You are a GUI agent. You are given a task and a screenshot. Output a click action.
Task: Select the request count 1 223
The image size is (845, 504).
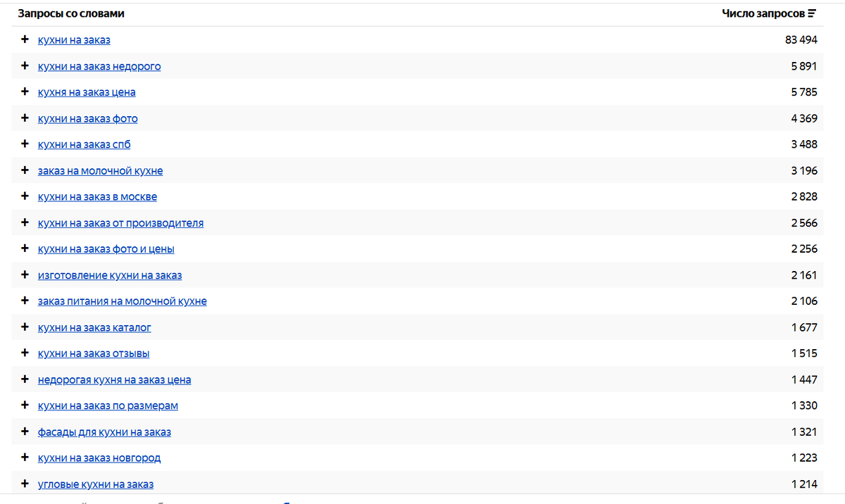tap(805, 458)
